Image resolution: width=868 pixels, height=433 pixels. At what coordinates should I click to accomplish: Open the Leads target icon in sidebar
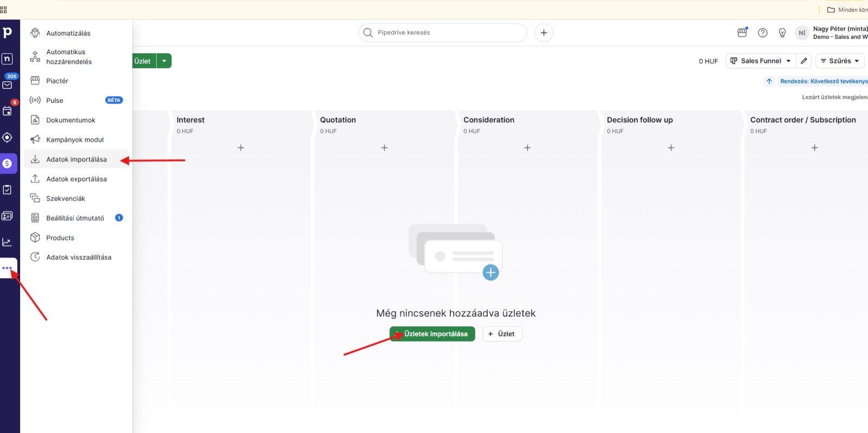[x=7, y=137]
